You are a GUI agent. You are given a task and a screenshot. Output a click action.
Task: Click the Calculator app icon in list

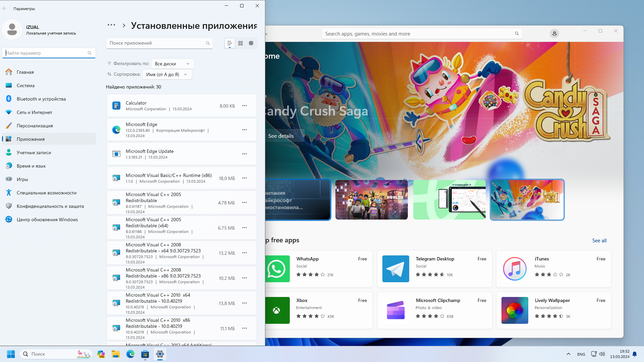pyautogui.click(x=116, y=106)
